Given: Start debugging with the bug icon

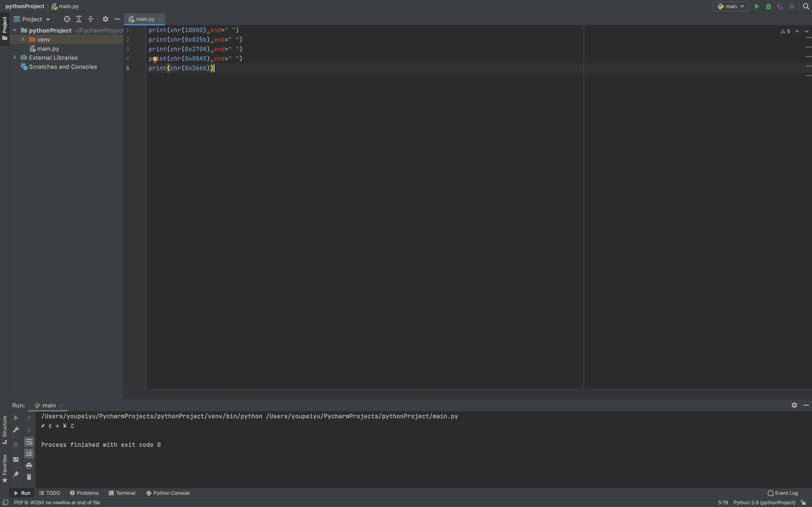Looking at the screenshot, I should point(768,6).
